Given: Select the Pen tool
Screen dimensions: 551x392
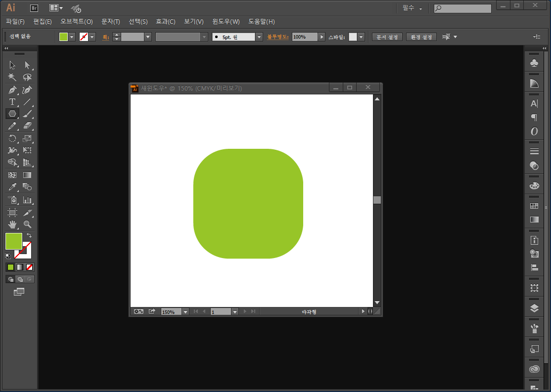Looking at the screenshot, I should pos(12,90).
